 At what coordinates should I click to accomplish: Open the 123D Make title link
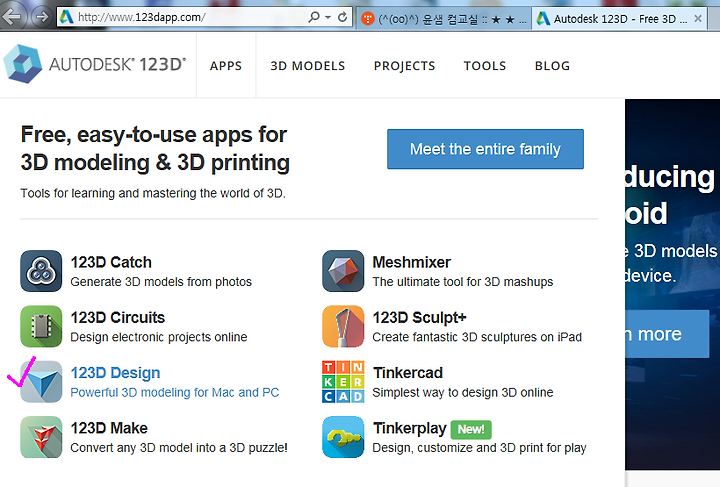click(109, 428)
